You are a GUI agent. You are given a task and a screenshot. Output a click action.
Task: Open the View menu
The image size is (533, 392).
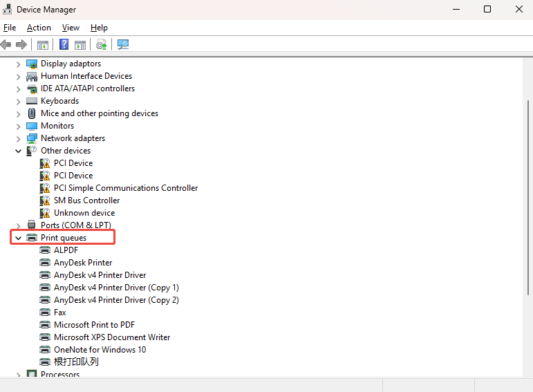(x=71, y=28)
